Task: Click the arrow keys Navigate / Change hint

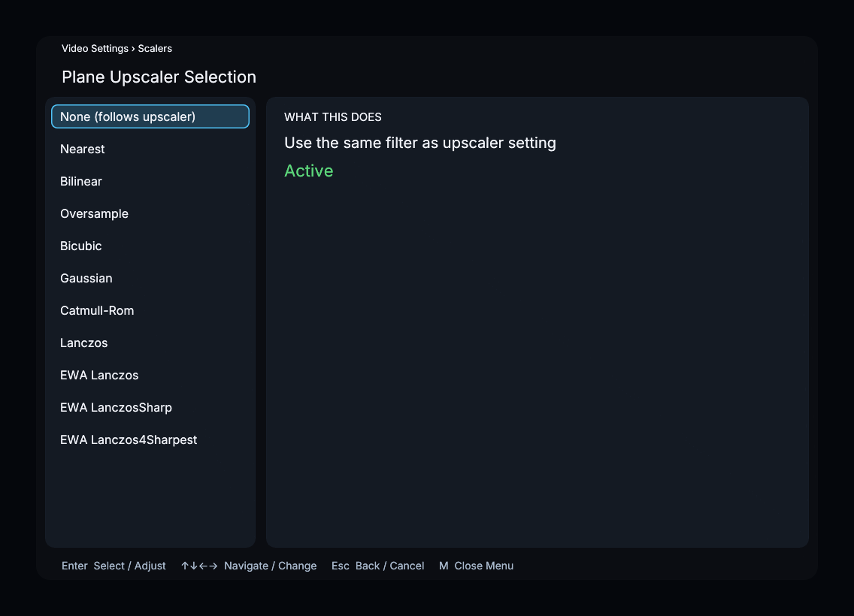Action: (248, 566)
